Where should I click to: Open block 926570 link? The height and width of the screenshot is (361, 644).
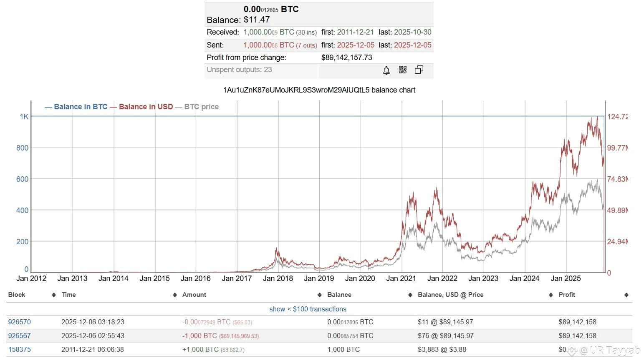point(20,322)
